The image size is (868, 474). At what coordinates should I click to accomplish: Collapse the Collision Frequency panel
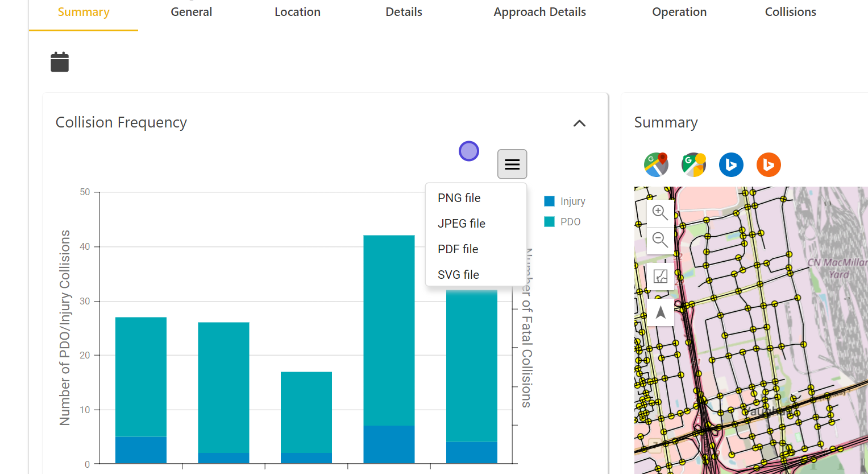[x=579, y=123]
